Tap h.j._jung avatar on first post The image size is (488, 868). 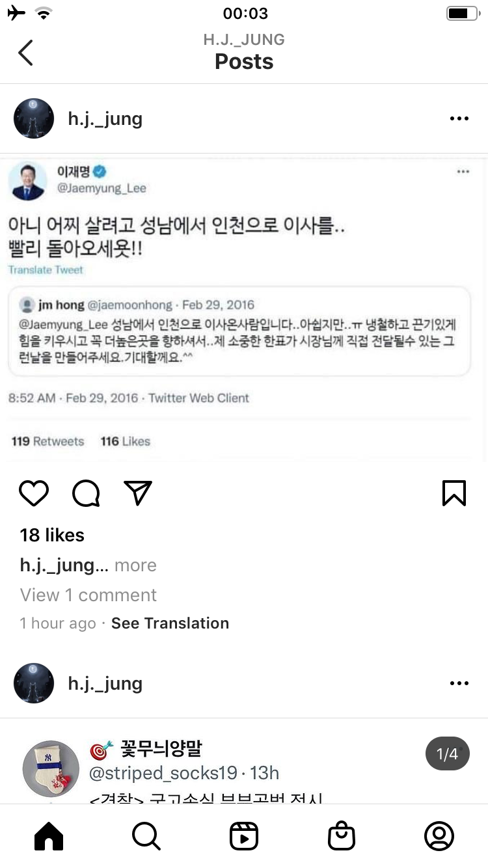[34, 118]
